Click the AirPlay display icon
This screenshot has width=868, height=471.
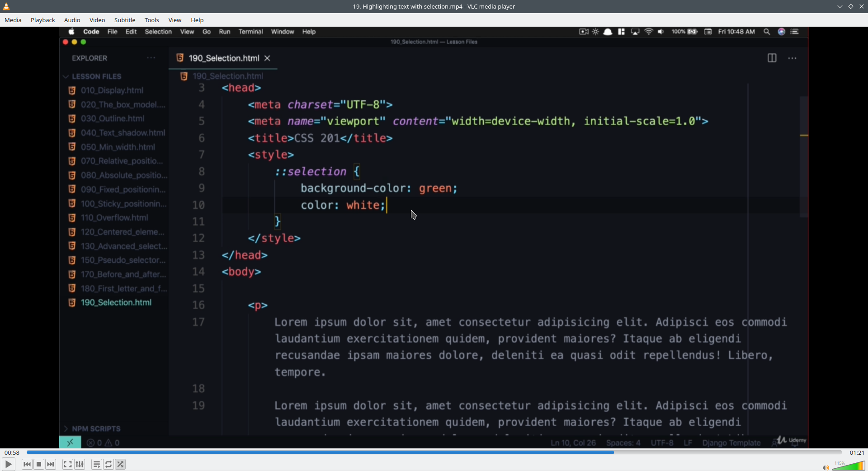pyautogui.click(x=635, y=32)
